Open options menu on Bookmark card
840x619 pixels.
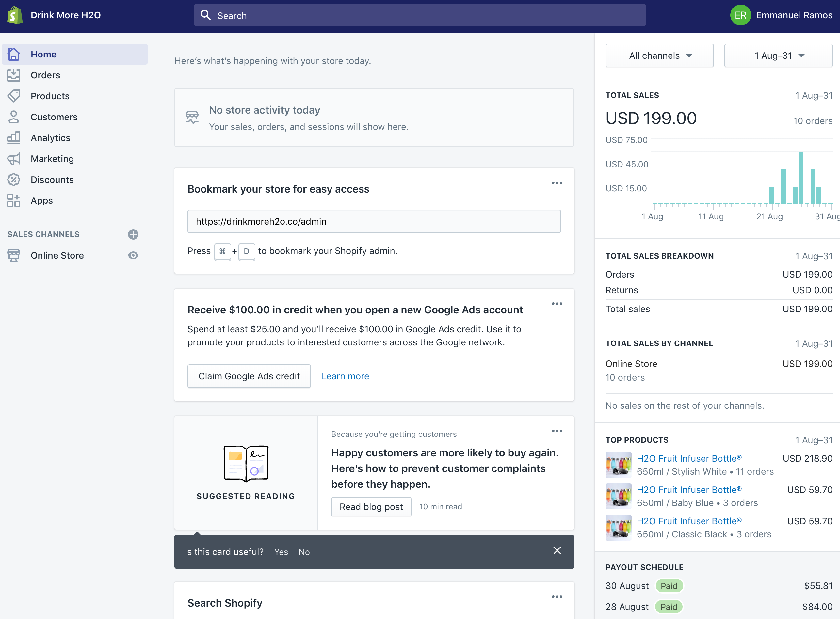pyautogui.click(x=557, y=183)
